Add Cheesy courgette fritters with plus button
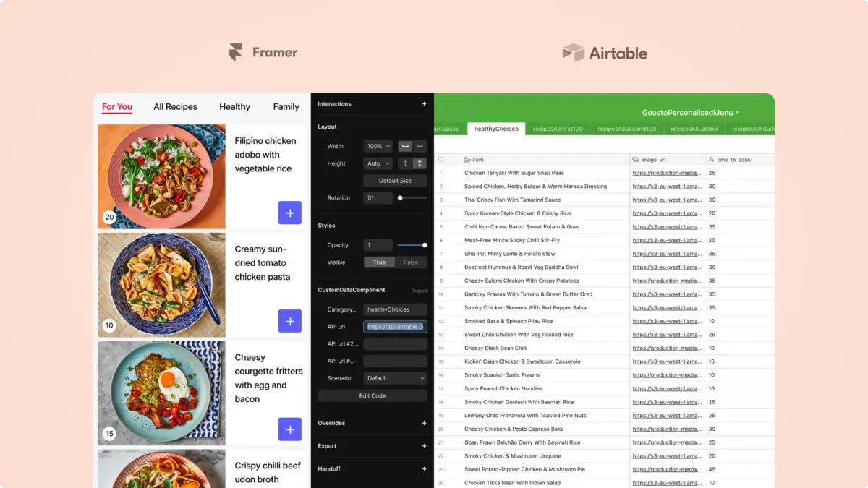 (x=290, y=429)
